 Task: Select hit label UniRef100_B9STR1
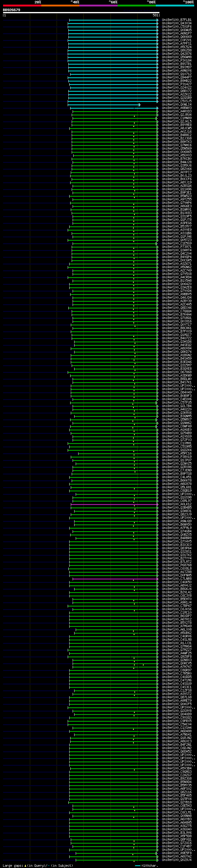click(x=176, y=64)
